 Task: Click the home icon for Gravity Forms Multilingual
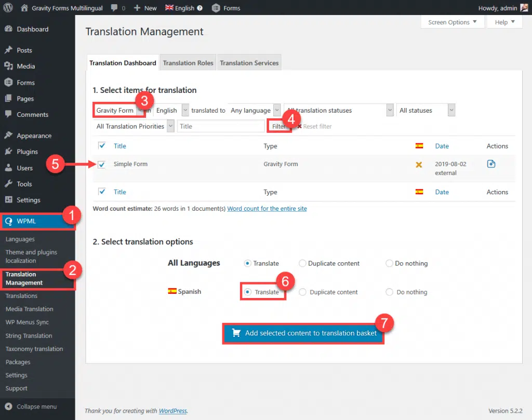[x=24, y=8]
